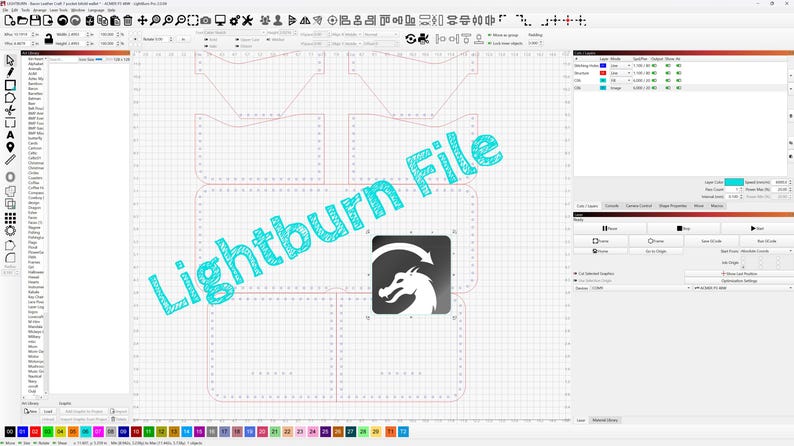Toggle the aspect ratio lock icon

pyautogui.click(x=49, y=39)
